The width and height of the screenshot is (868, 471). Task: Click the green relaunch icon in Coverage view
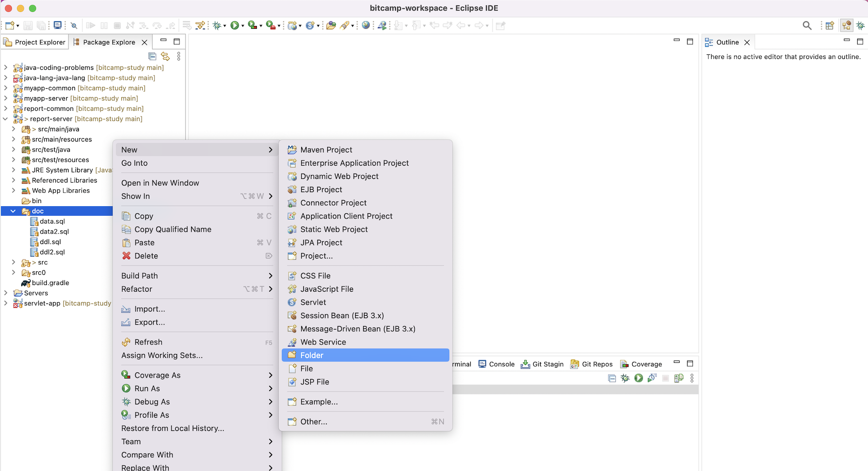(x=638, y=378)
